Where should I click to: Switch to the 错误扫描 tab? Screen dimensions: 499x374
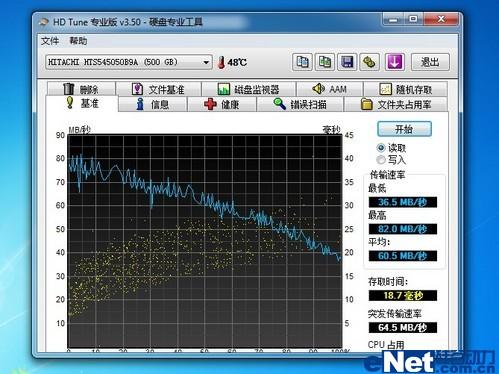coord(300,104)
